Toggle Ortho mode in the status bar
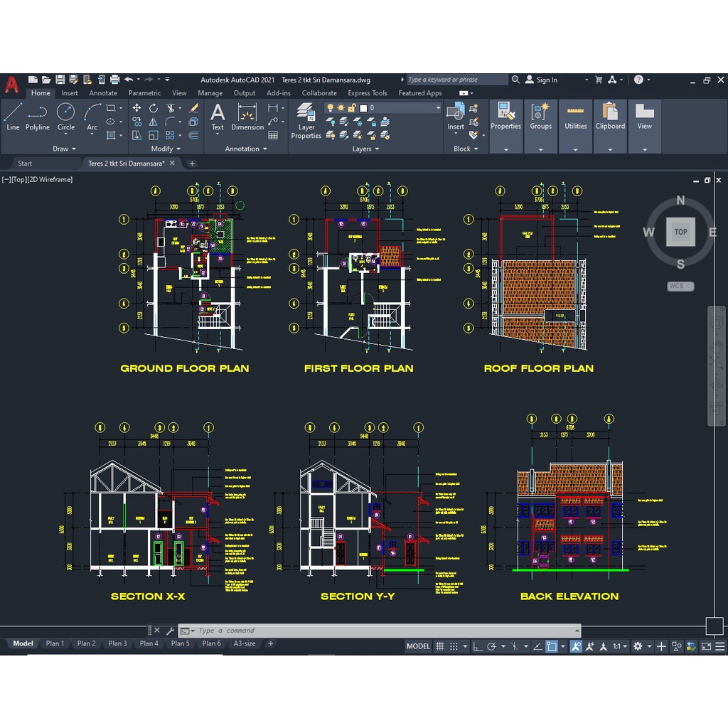 (x=478, y=646)
